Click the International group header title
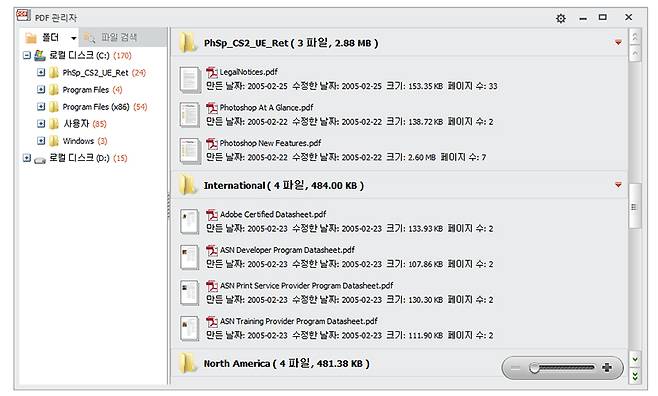 click(x=284, y=185)
